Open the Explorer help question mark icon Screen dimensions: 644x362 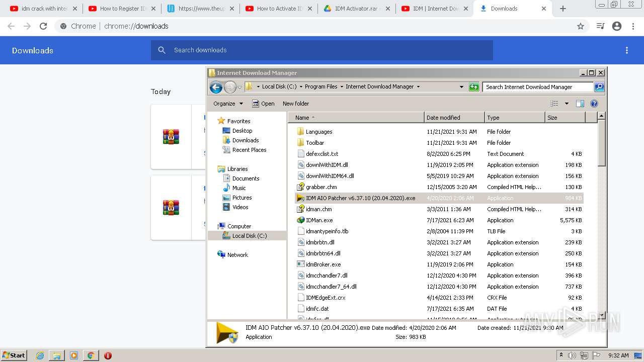[594, 104]
